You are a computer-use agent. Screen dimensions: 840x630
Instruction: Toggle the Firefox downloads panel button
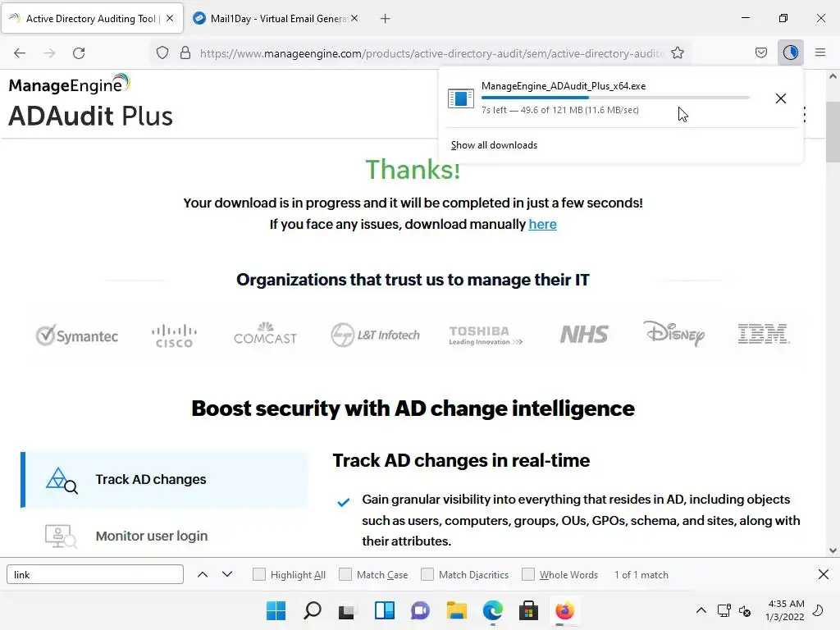[791, 53]
